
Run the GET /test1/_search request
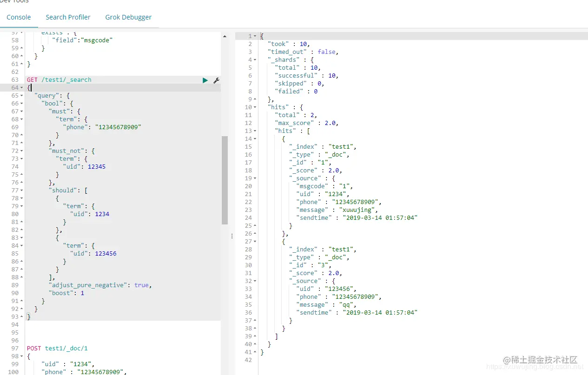(x=205, y=80)
